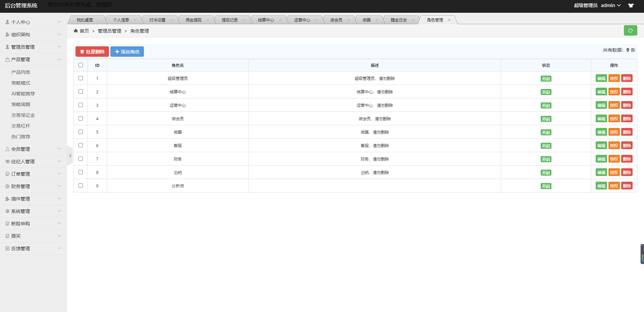
Task: Expand the 会员管理 sidebar menu
Action: (x=33, y=149)
